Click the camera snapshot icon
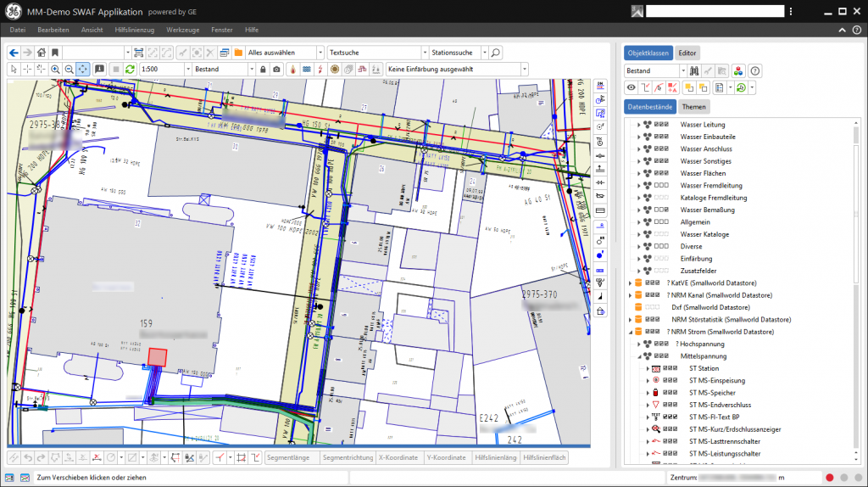The height and width of the screenshot is (487, 868). pos(276,69)
